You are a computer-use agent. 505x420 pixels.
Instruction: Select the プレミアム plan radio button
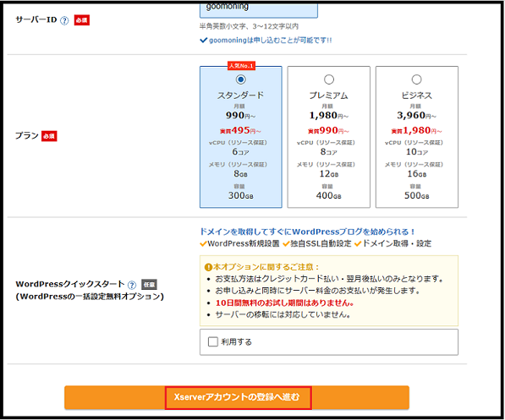click(328, 79)
